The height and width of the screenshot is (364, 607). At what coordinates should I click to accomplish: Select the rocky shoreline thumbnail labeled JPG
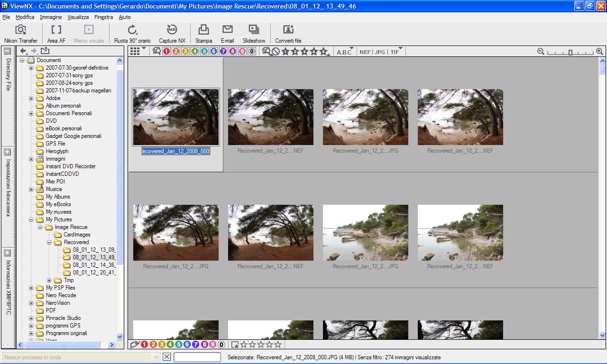pyautogui.click(x=366, y=233)
